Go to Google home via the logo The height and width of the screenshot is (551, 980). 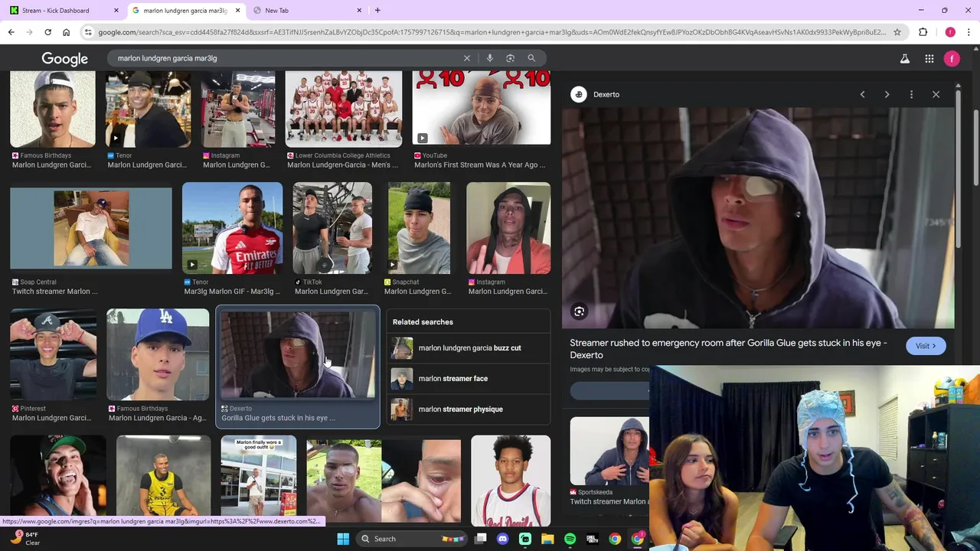pyautogui.click(x=64, y=59)
